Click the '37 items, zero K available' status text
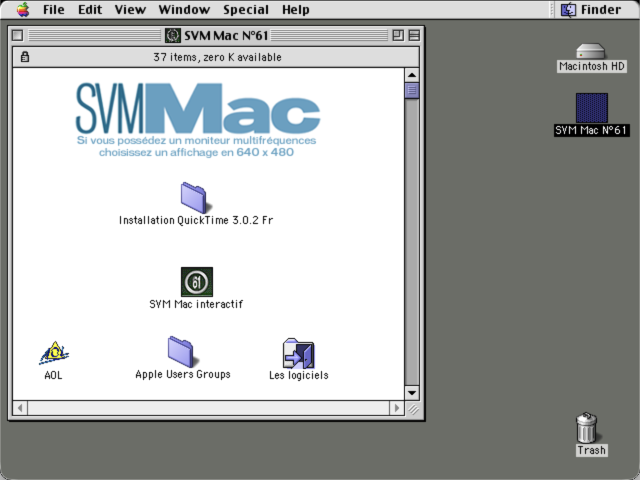 [x=217, y=57]
